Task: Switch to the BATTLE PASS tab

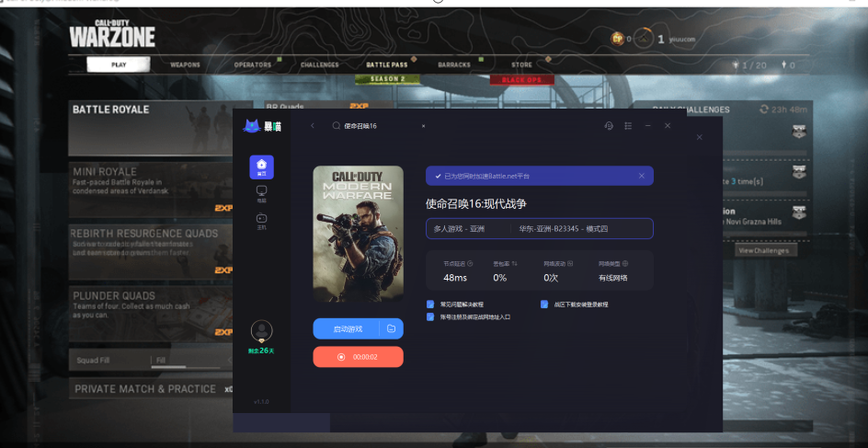Action: 387,64
